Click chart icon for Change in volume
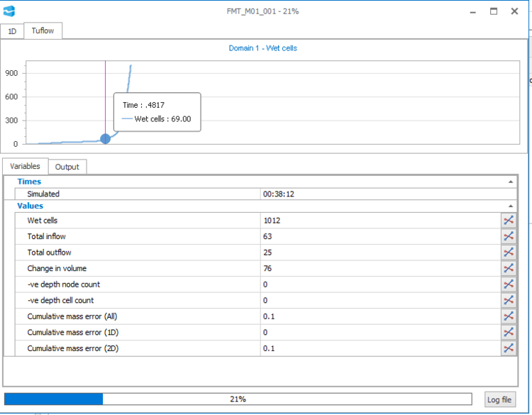532x415 pixels. coord(509,268)
